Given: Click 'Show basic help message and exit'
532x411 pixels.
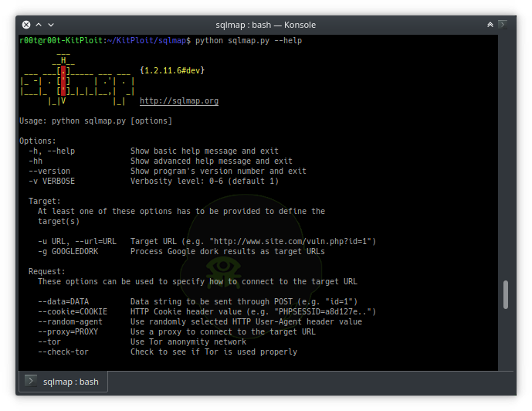Looking at the screenshot, I should (205, 151).
